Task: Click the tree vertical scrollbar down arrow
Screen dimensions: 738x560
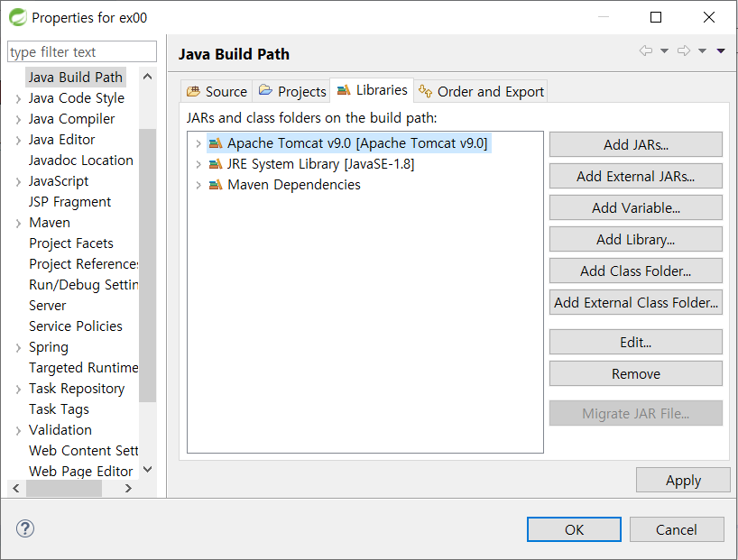Action: click(x=147, y=469)
